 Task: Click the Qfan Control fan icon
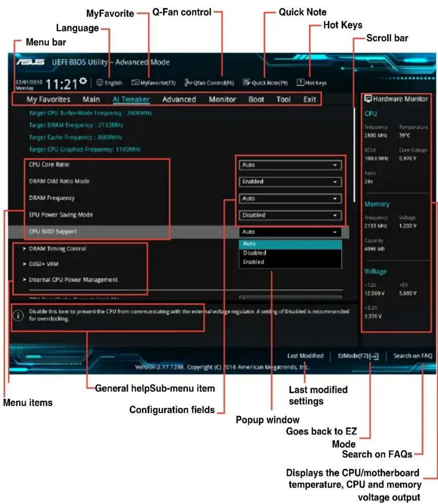(x=188, y=82)
